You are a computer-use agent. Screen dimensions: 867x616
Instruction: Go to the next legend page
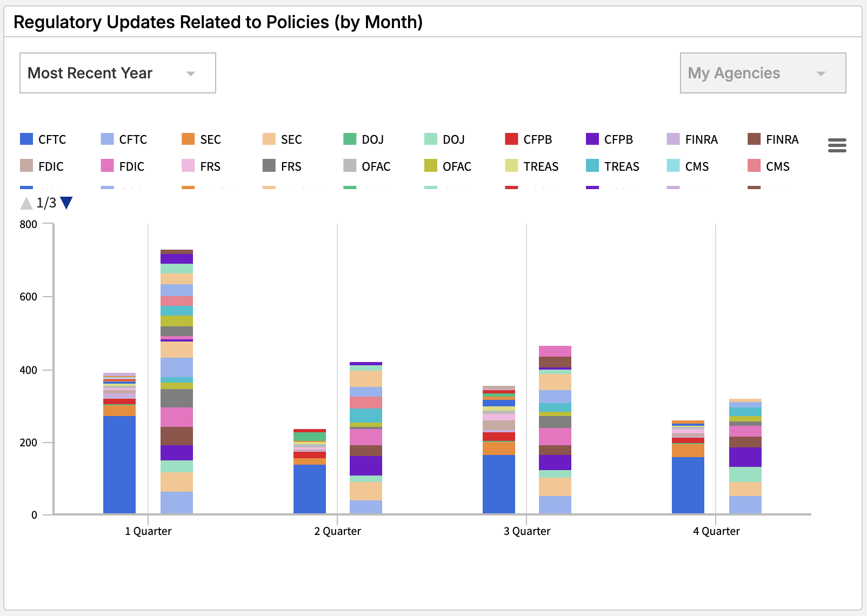click(66, 203)
